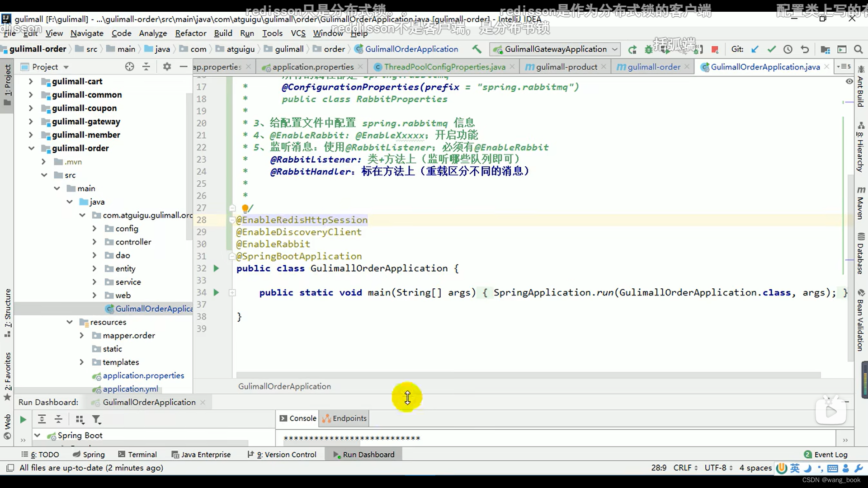
Task: Open the Event Log
Action: 826,455
